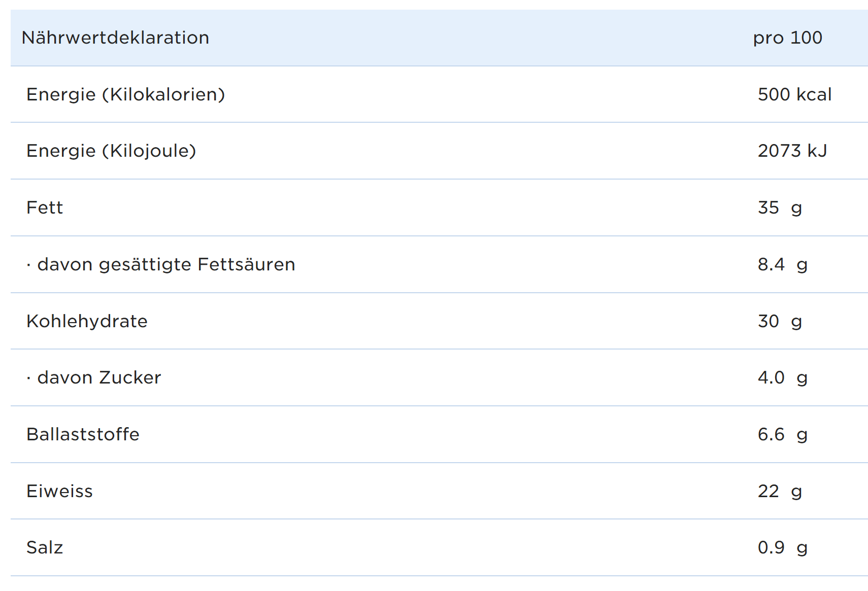Click the 4.0 g sugar value
The height and width of the screenshot is (591, 868).
tap(782, 377)
